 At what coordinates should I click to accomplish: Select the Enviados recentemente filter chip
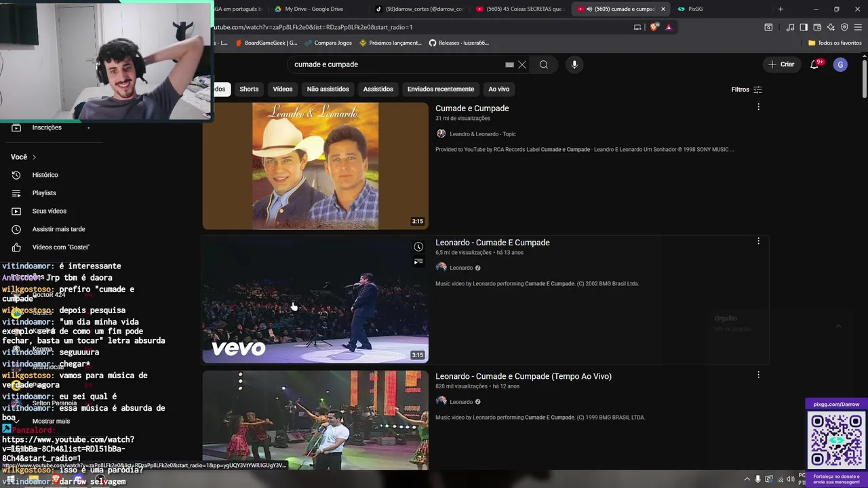point(441,89)
